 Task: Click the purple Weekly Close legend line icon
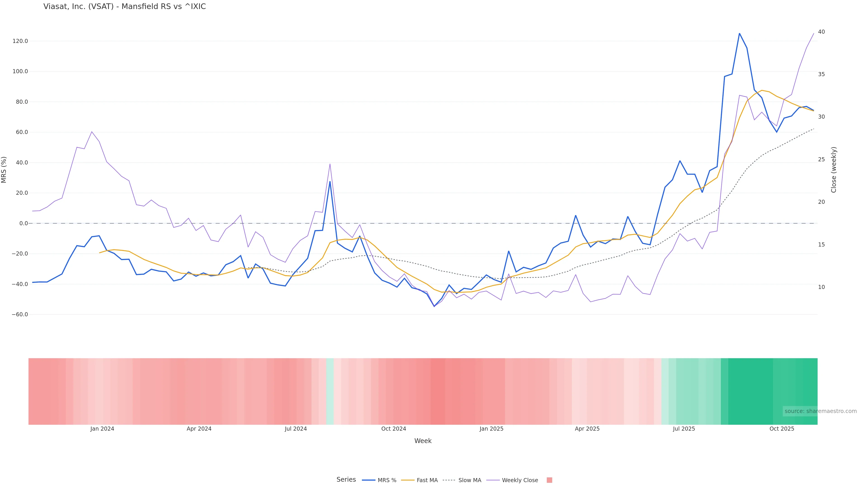493,480
